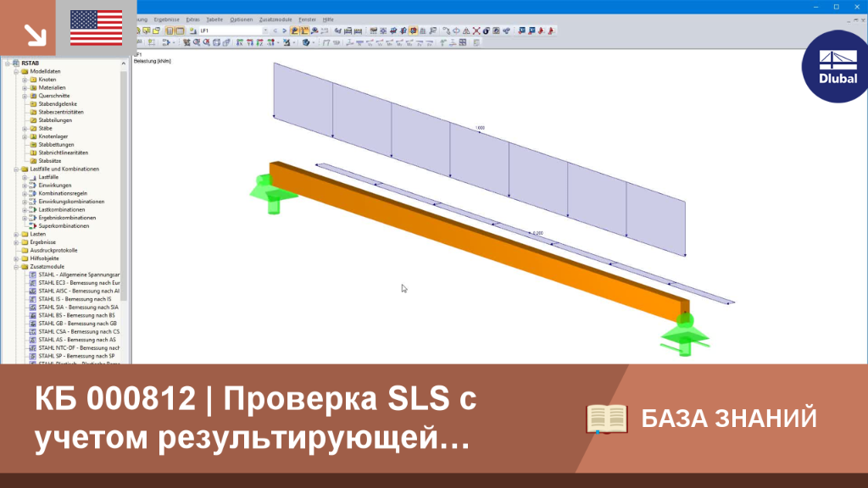Toggle the highlighted load values toolbar button

pyautogui.click(x=304, y=31)
